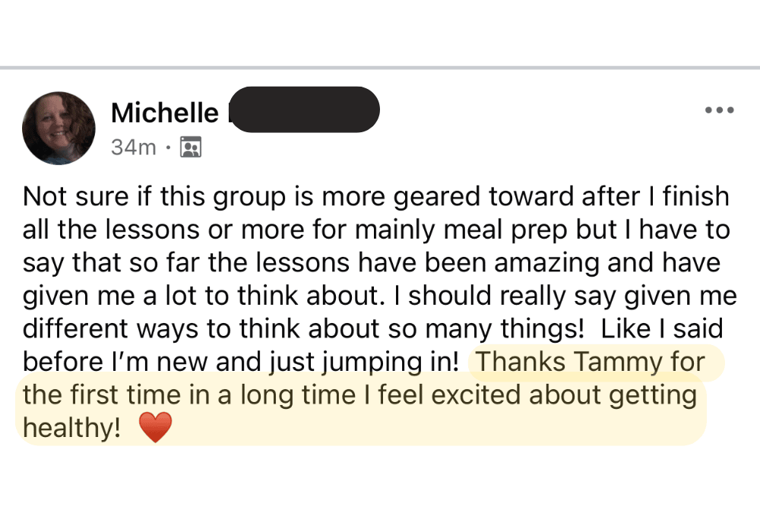The image size is (760, 532).
Task: Click the phrase 'Like I said'
Action: coord(662,328)
